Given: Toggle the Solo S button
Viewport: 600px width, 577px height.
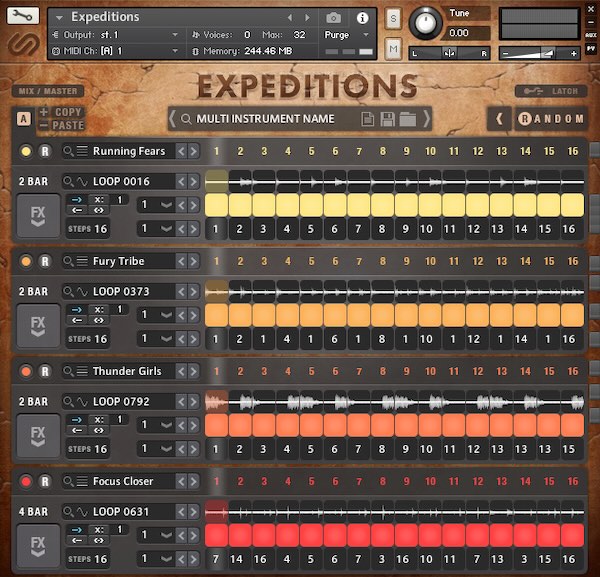Looking at the screenshot, I should tap(393, 18).
